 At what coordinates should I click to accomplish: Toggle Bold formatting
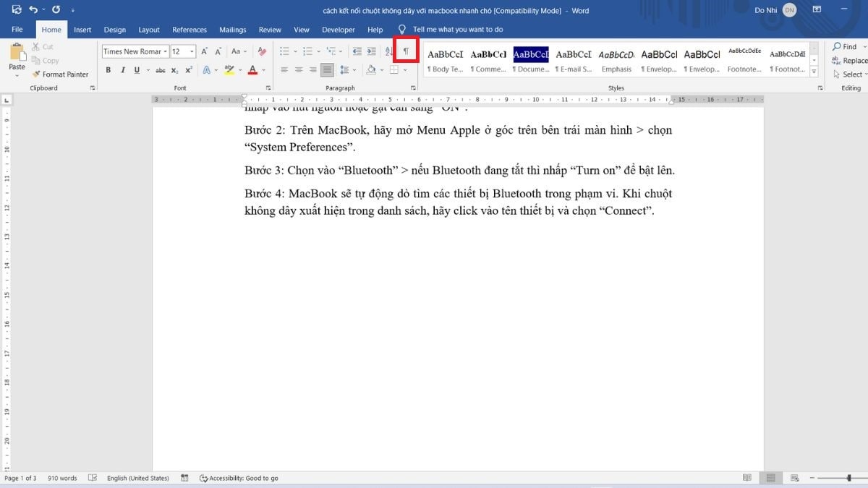pyautogui.click(x=109, y=70)
